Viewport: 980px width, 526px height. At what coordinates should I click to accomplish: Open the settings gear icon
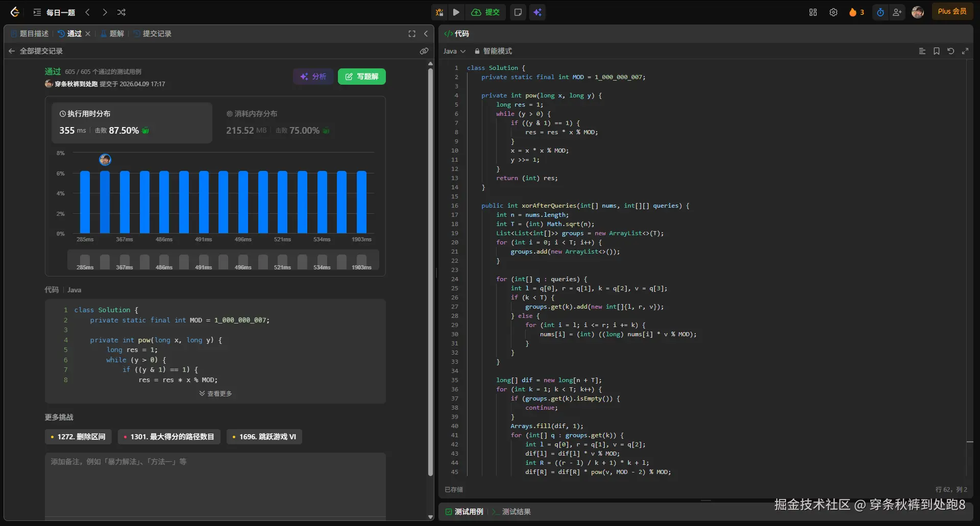tap(834, 12)
